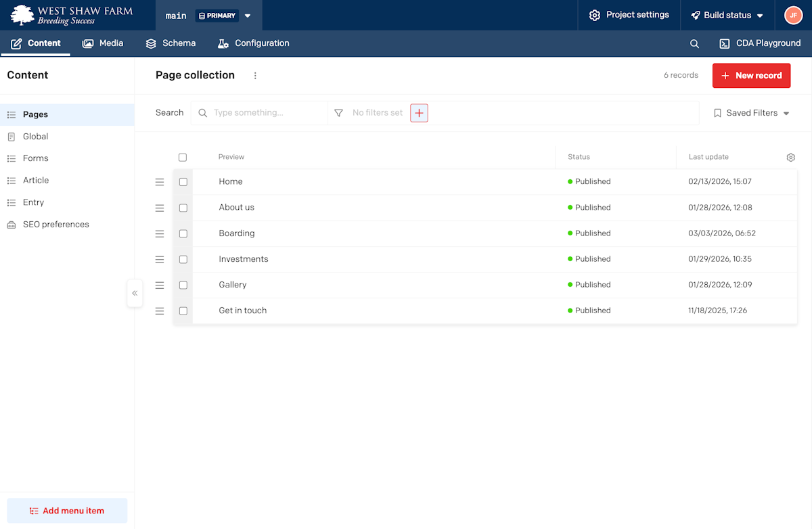Click the West Shaw Farm logo
Image resolution: width=812 pixels, height=529 pixels.
[x=72, y=15]
